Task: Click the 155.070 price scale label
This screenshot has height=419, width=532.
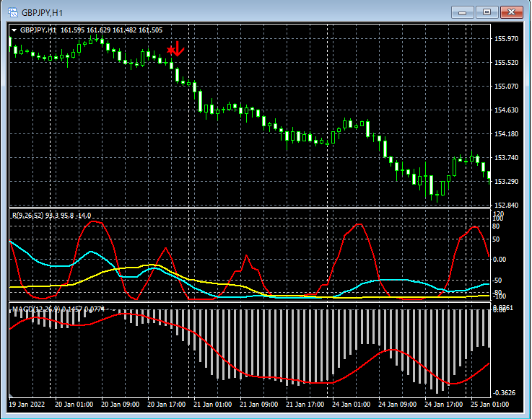Action: [x=506, y=87]
